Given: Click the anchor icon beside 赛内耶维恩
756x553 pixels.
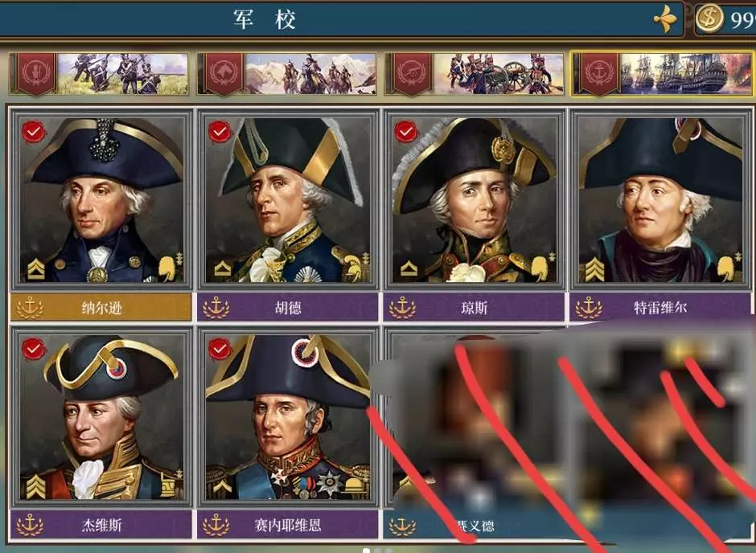Looking at the screenshot, I should (216, 525).
